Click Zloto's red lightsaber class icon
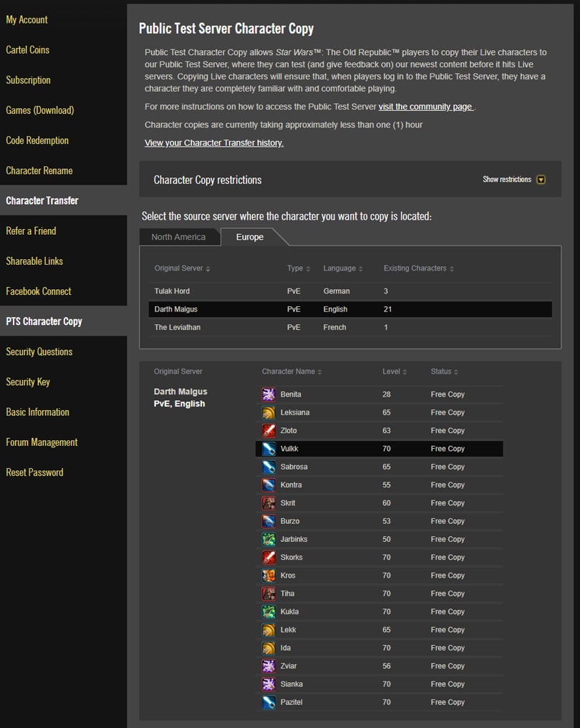This screenshot has width=580, height=728. [269, 430]
